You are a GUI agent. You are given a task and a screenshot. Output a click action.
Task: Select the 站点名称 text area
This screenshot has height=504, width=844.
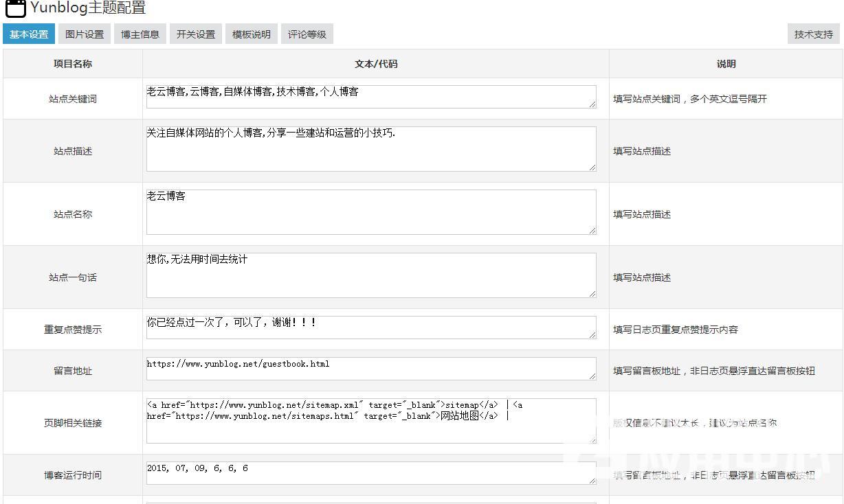(371, 212)
